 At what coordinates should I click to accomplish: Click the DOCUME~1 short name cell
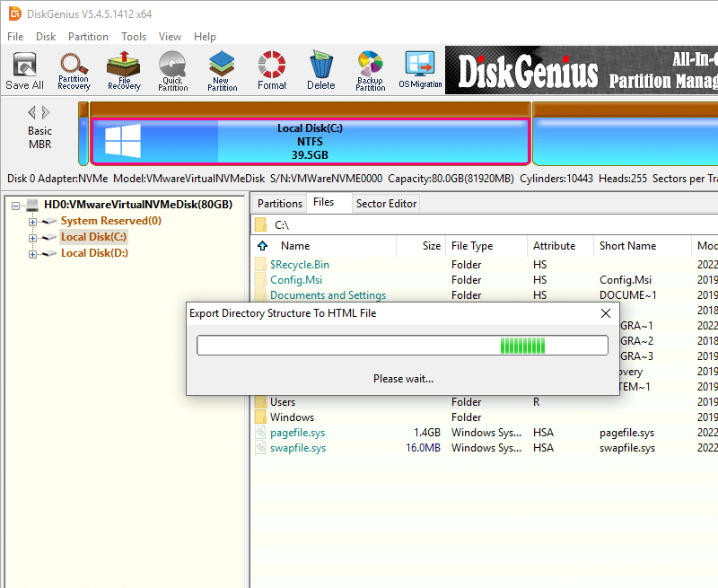click(x=627, y=295)
